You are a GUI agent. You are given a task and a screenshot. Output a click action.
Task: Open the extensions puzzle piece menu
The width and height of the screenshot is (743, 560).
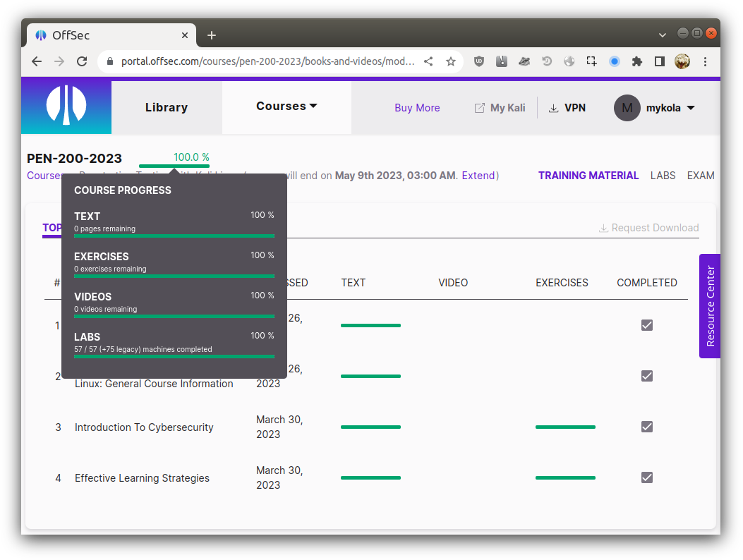(x=637, y=61)
